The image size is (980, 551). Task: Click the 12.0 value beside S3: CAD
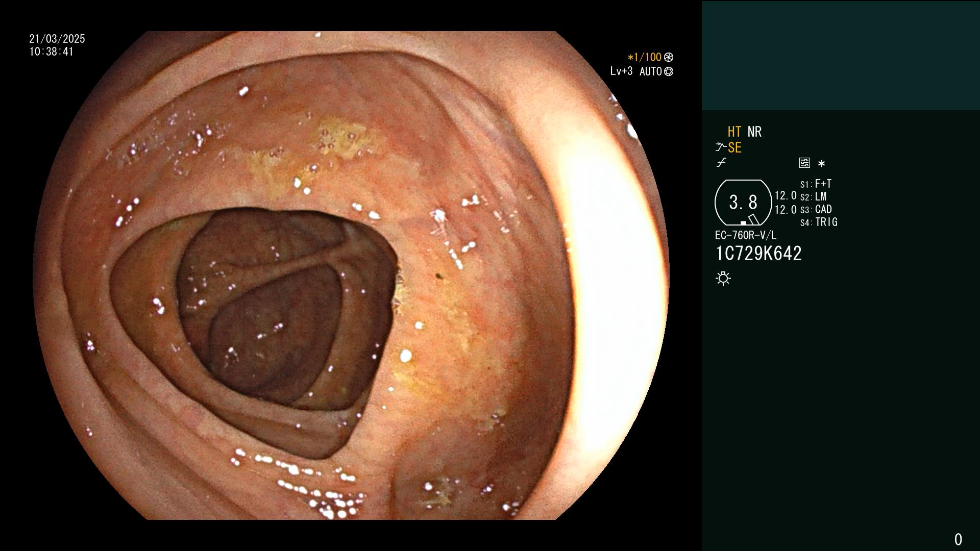pyautogui.click(x=786, y=209)
